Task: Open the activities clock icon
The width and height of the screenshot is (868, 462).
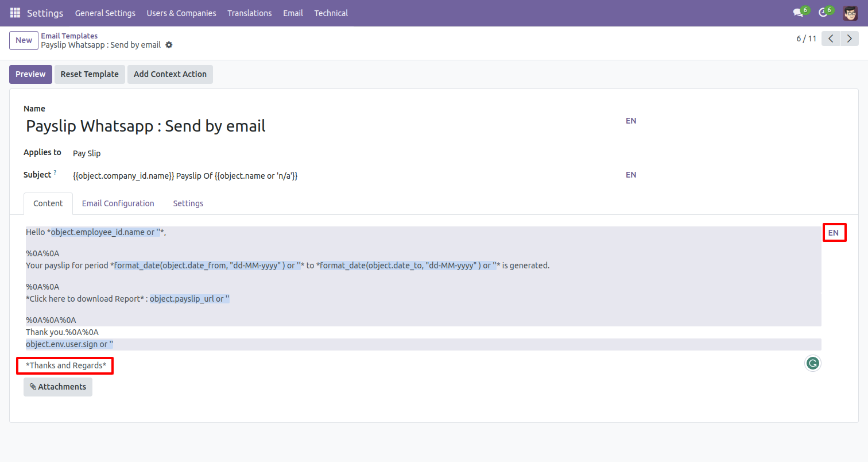Action: pos(823,13)
